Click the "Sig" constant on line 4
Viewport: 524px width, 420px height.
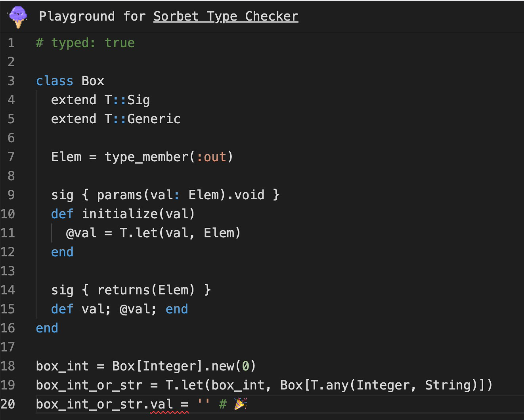click(138, 100)
